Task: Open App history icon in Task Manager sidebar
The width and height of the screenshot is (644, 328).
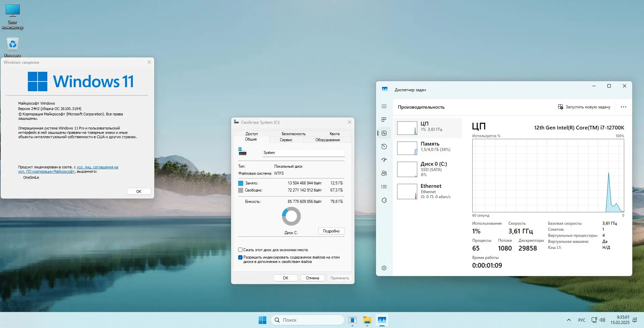Action: point(384,147)
